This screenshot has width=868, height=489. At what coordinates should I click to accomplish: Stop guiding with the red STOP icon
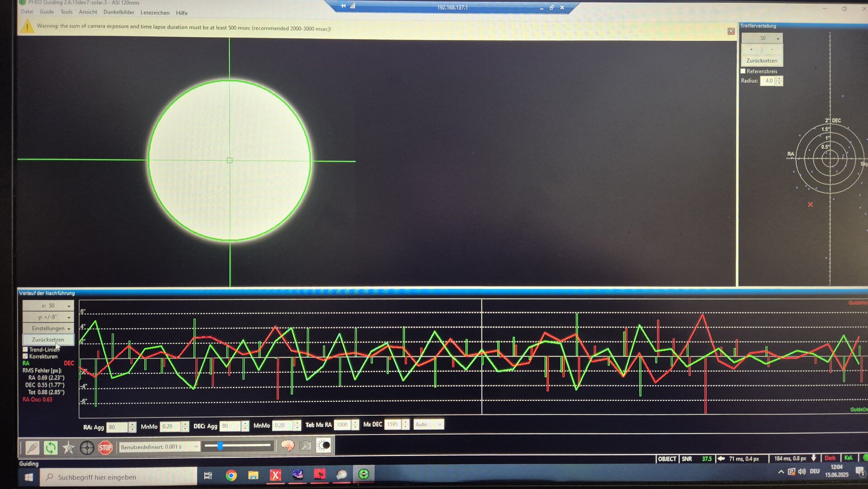105,448
